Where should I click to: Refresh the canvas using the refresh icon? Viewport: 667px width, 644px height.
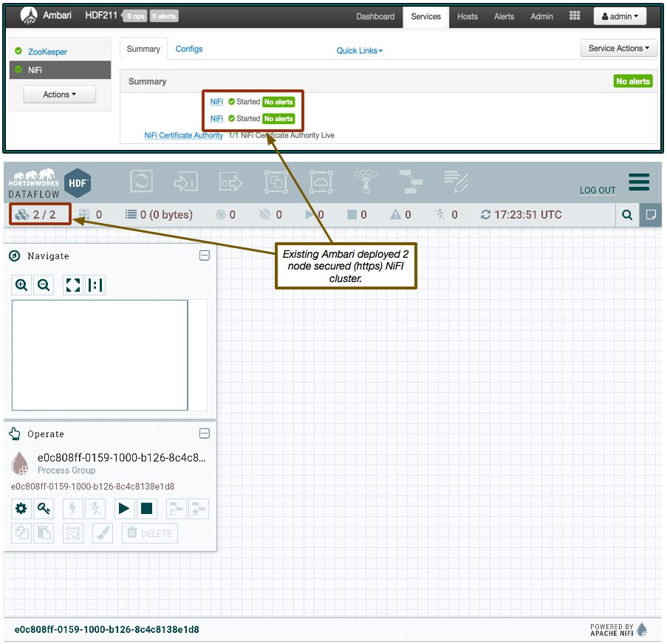tap(487, 215)
